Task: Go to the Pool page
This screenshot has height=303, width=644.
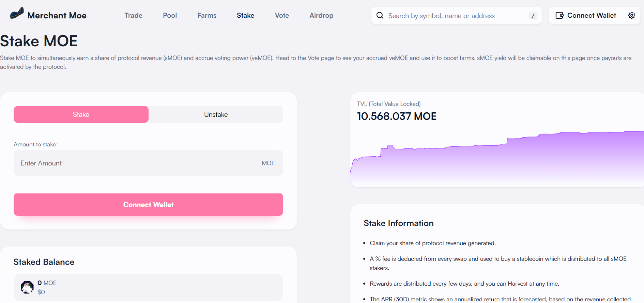Action: pyautogui.click(x=170, y=15)
